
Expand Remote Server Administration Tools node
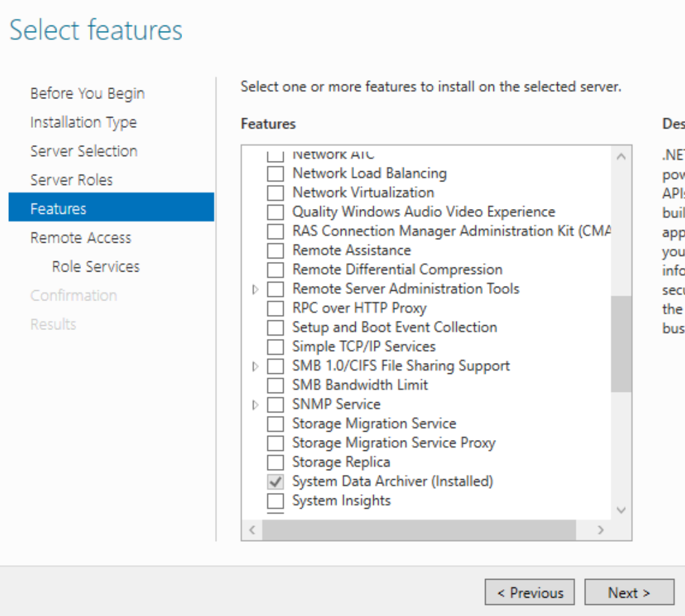(256, 289)
